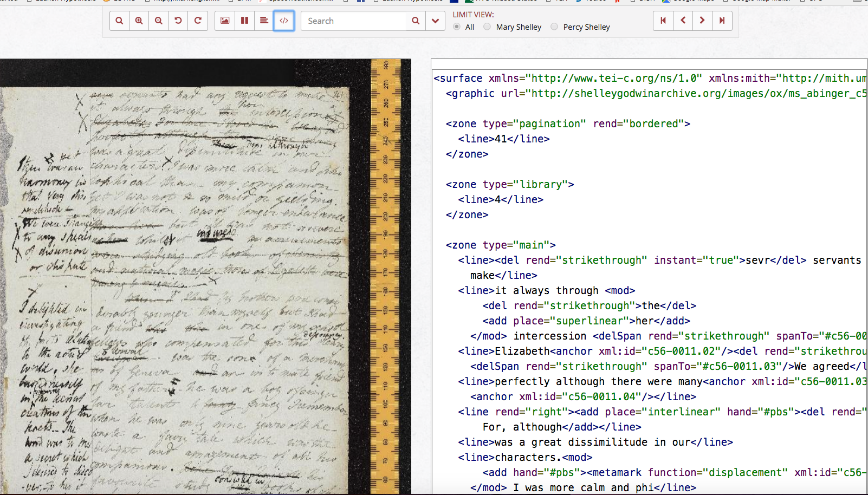Click the graphic url XML line
The height and width of the screenshot is (495, 868).
(x=656, y=93)
